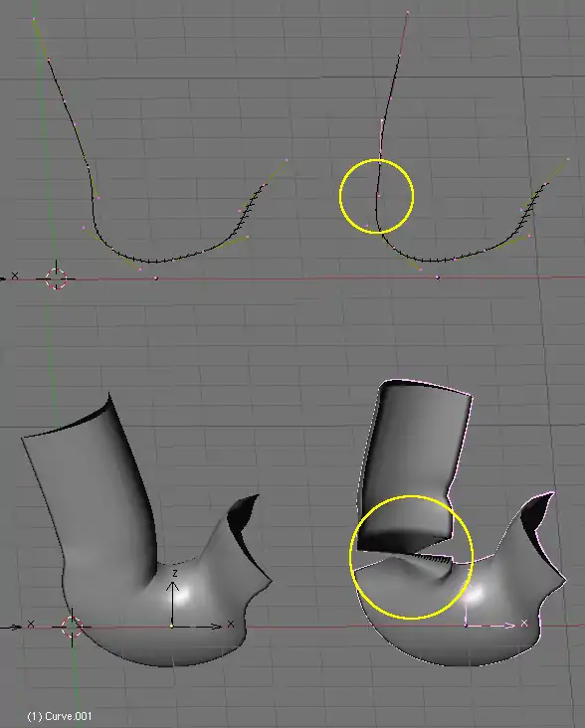Click the "(1) Curve.001" object label
This screenshot has height=728, width=585.
[x=60, y=716]
